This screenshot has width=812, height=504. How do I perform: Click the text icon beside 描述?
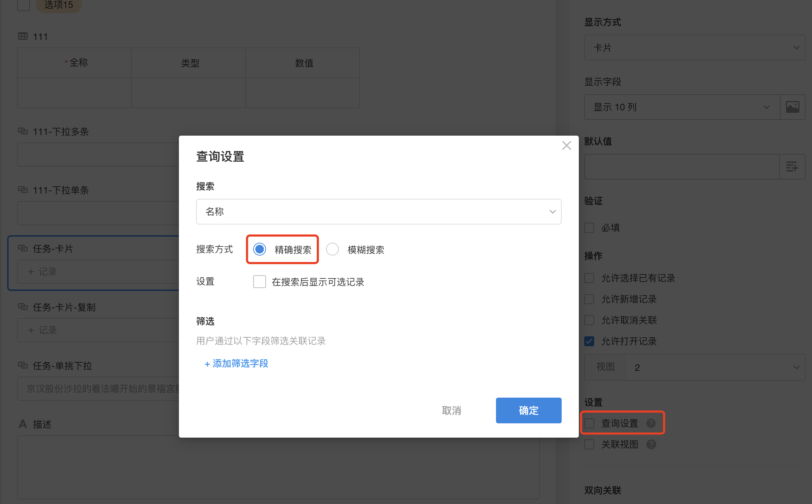coord(23,424)
